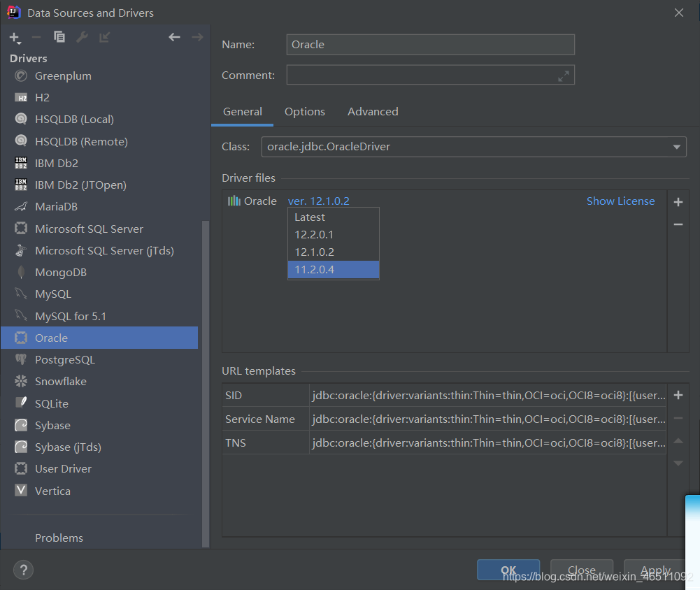Click the Snowflake driver icon
700x590 pixels.
[21, 381]
